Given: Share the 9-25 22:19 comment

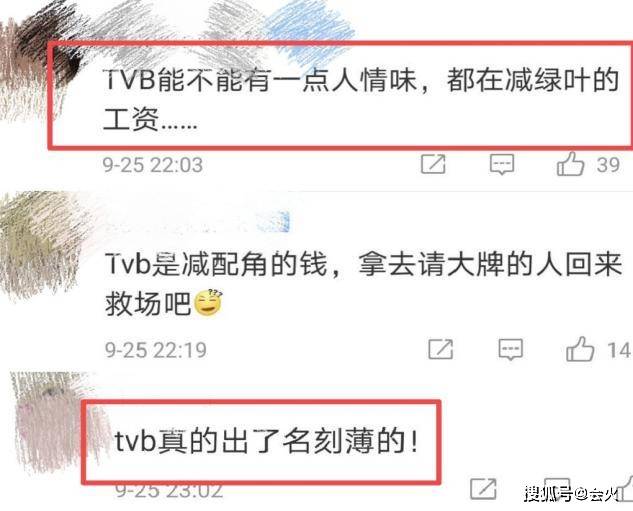Looking at the screenshot, I should tap(440, 349).
